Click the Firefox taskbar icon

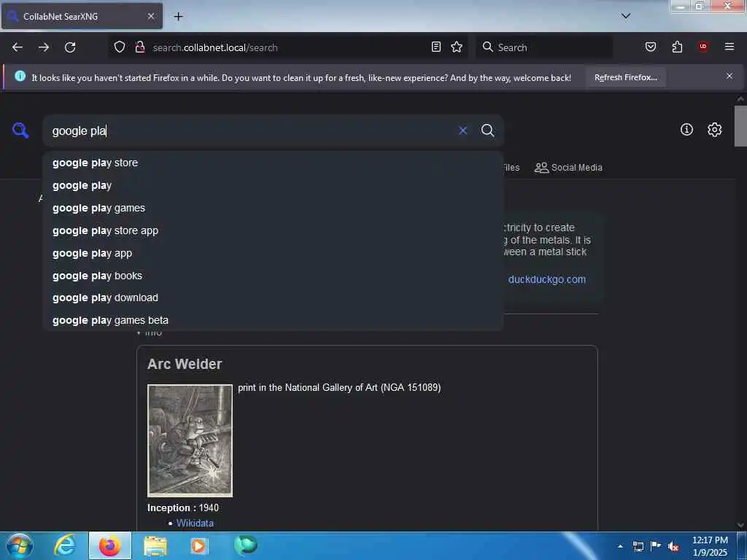(109, 545)
